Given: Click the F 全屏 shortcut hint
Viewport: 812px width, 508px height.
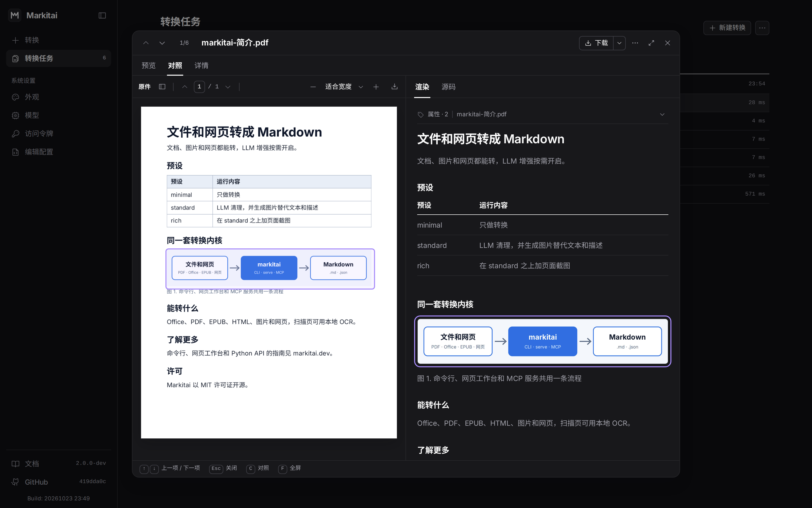Looking at the screenshot, I should click(x=289, y=468).
